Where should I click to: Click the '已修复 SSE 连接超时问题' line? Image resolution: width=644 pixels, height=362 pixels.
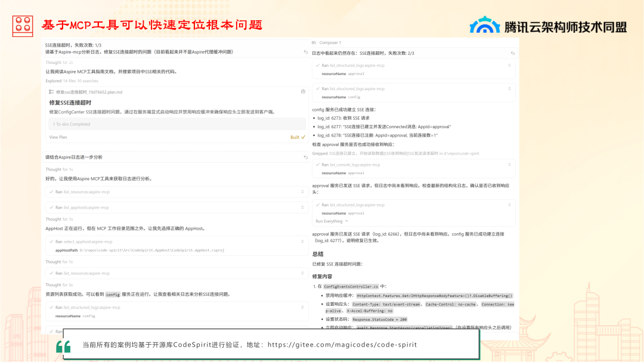(x=338, y=264)
